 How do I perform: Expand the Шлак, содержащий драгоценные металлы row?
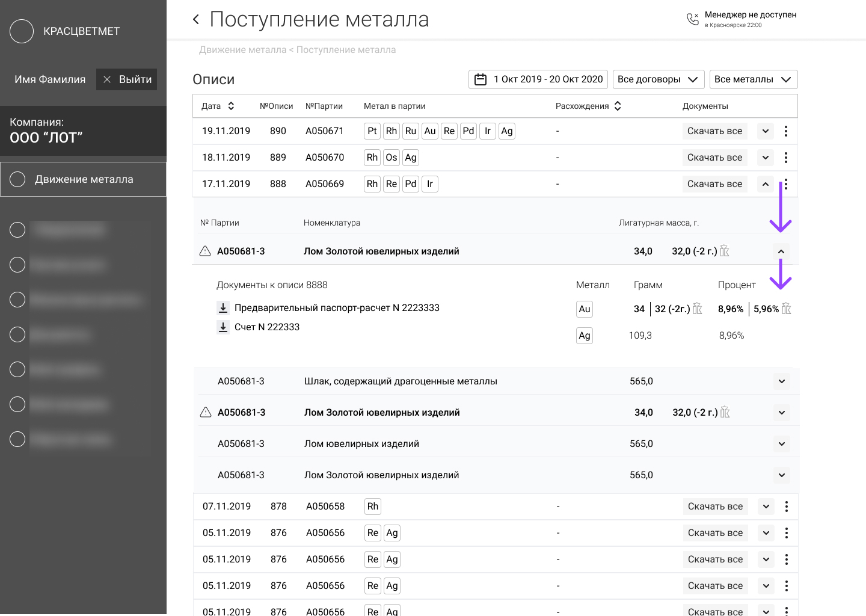(x=782, y=381)
